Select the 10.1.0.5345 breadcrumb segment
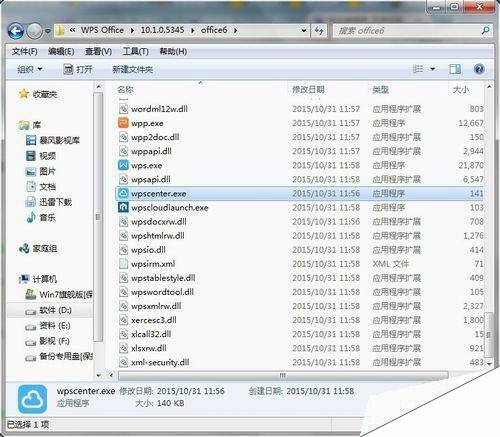This screenshot has width=500, height=437. point(162,30)
